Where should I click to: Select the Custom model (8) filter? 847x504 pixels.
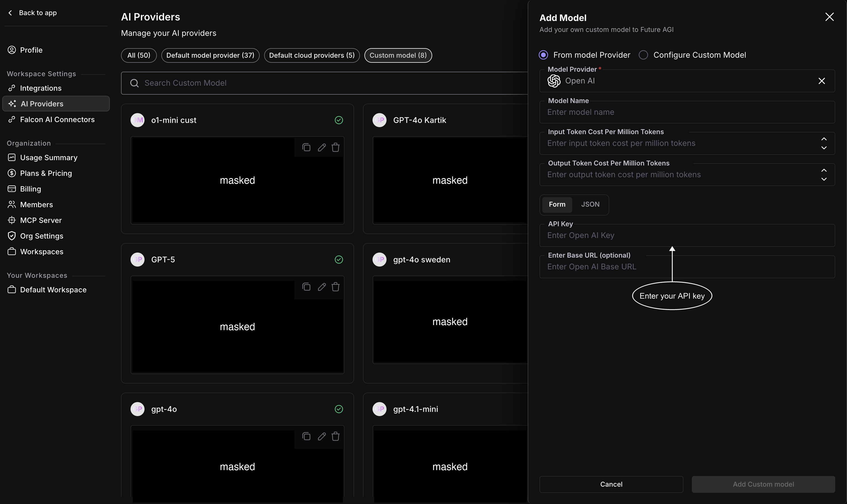(398, 55)
